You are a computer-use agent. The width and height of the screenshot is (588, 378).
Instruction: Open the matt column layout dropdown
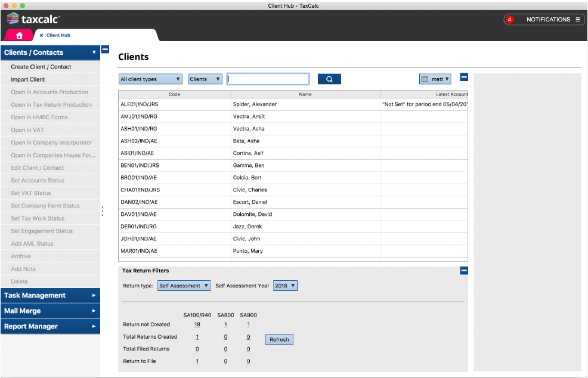[435, 79]
